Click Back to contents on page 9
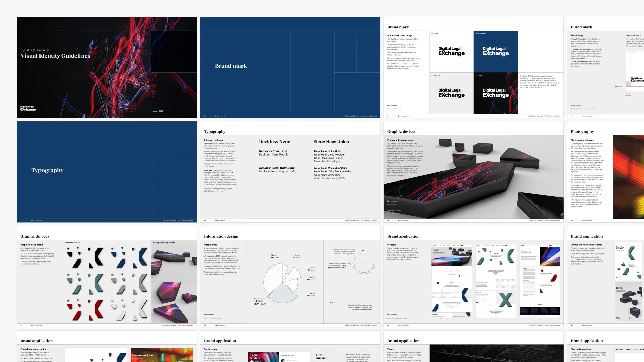This screenshot has width=644, height=362. (403, 116)
